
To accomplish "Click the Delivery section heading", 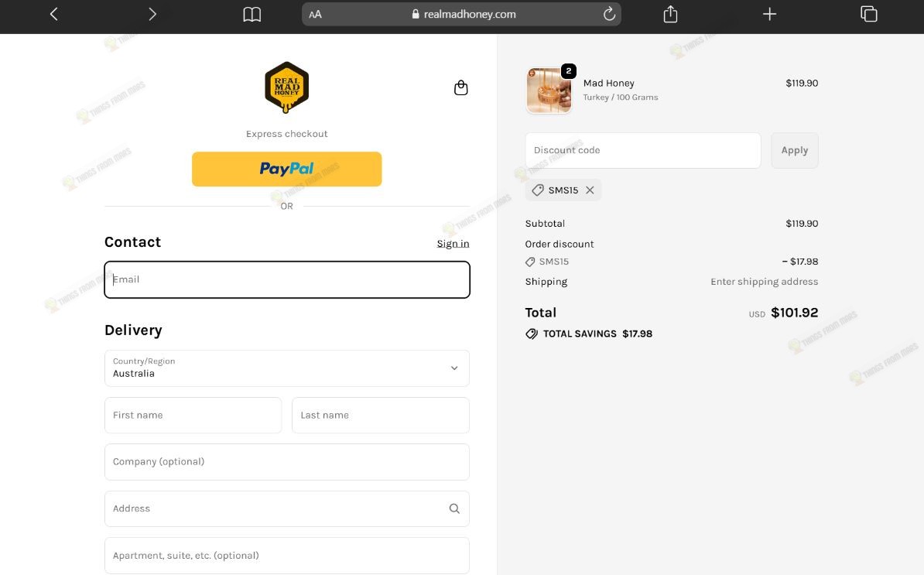I will click(133, 330).
